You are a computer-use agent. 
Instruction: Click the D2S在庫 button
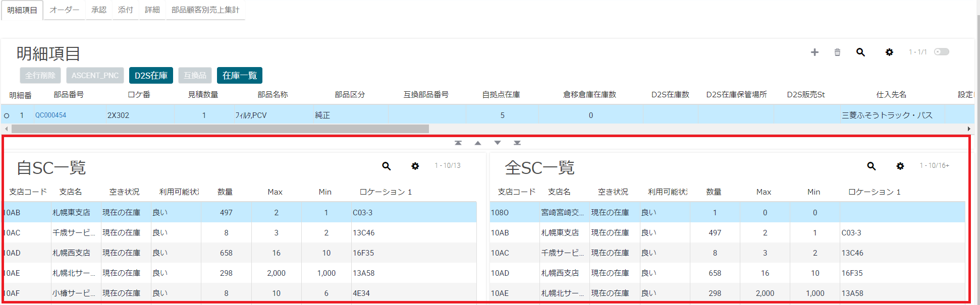click(x=151, y=76)
